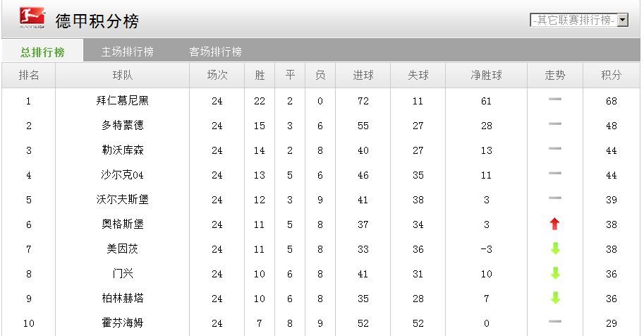The image size is (644, 336).
Task: Click the 沙尔克04 team name
Action: coord(123,175)
